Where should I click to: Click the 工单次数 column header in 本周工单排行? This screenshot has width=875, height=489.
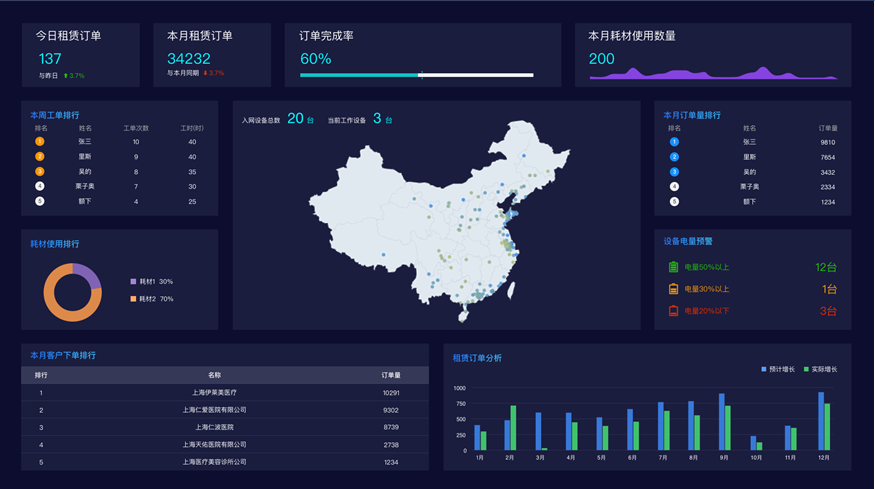[136, 128]
